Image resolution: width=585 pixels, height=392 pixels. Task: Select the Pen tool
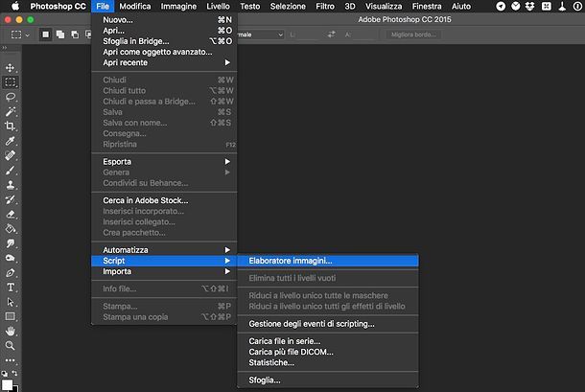click(11, 272)
